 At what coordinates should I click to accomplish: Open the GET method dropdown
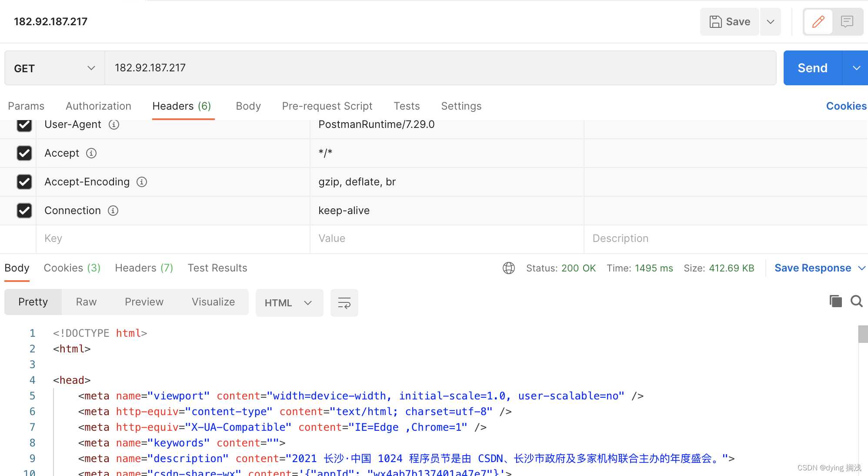[x=54, y=68]
